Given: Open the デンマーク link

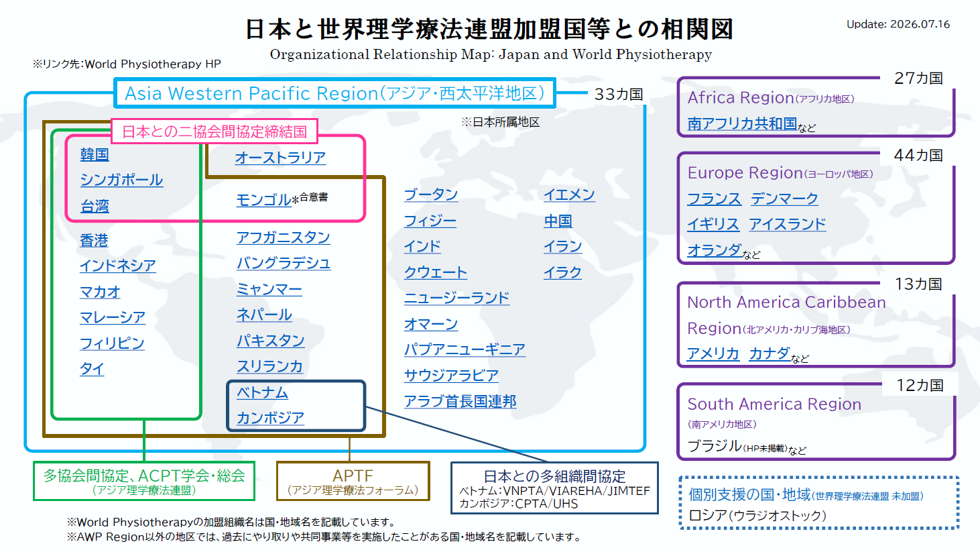Looking at the screenshot, I should click(784, 199).
